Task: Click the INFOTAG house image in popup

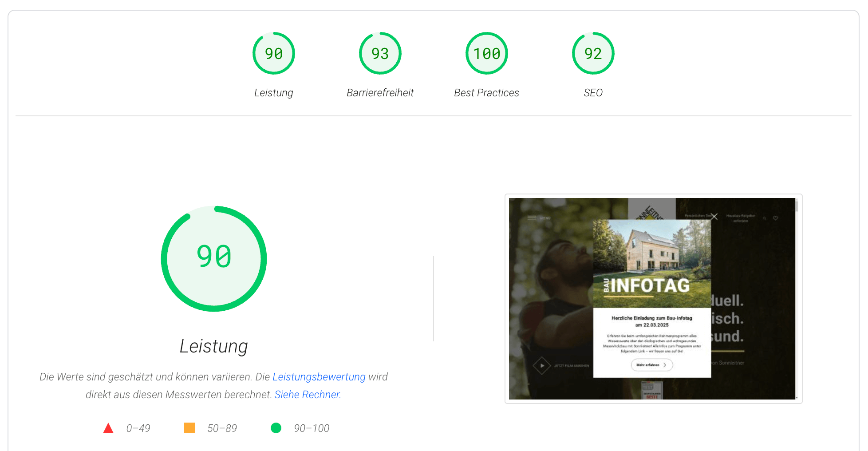Action: coord(652,263)
